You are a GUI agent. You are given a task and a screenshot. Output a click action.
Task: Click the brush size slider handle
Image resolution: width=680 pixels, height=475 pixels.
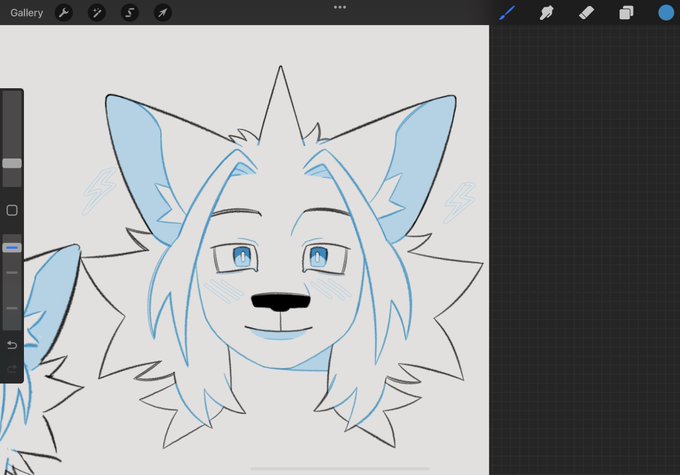tap(12, 163)
